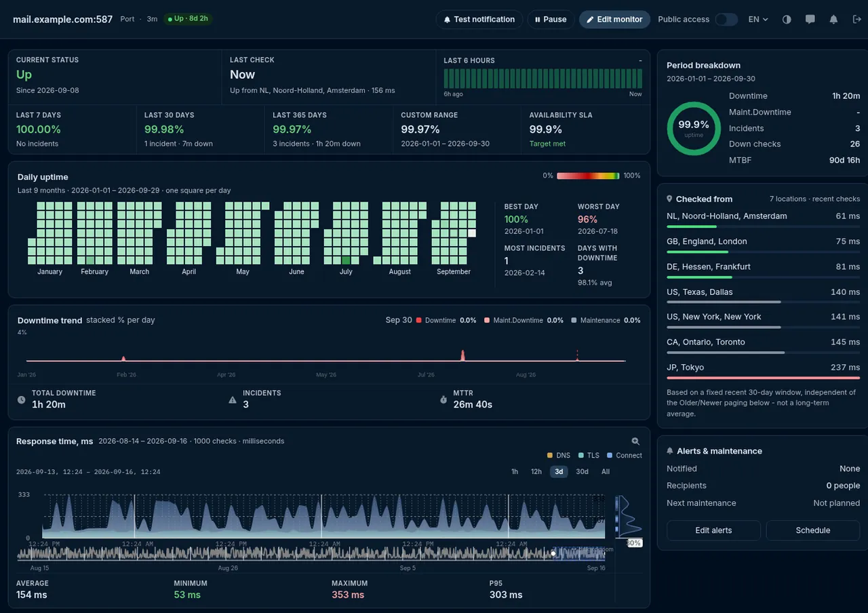Click the MTTR '26m 40s' value
The height and width of the screenshot is (613, 868).
pos(473,404)
